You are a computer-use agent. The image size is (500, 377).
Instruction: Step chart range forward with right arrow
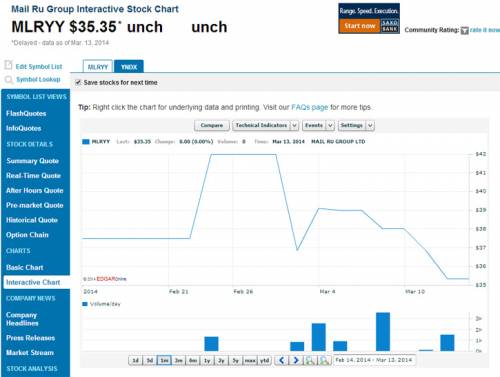point(296,360)
